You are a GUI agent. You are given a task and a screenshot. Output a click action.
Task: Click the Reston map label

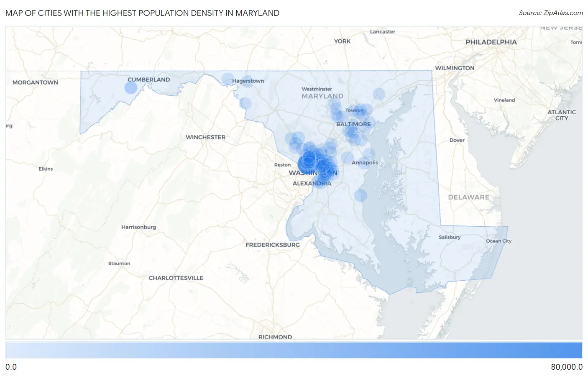point(282,165)
